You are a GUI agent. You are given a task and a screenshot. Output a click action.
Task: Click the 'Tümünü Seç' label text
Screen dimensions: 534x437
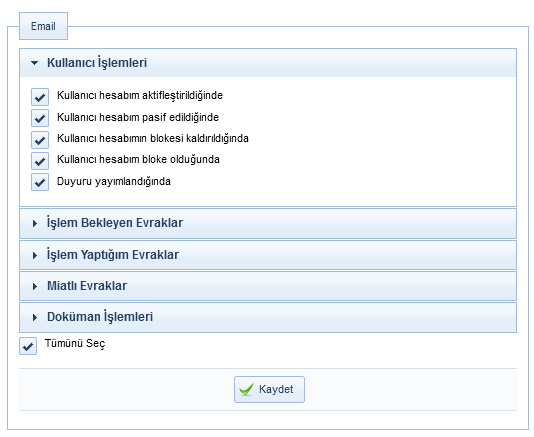pos(75,343)
